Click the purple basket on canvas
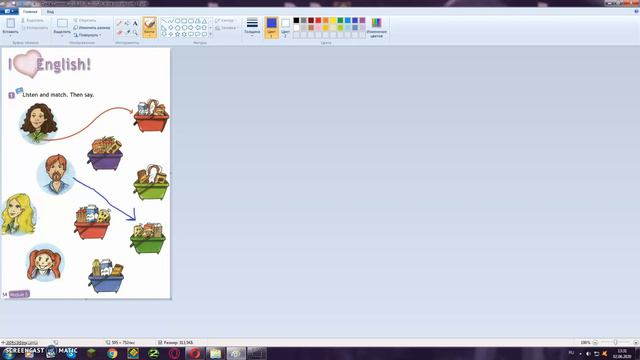The image size is (640, 360). coord(105,153)
